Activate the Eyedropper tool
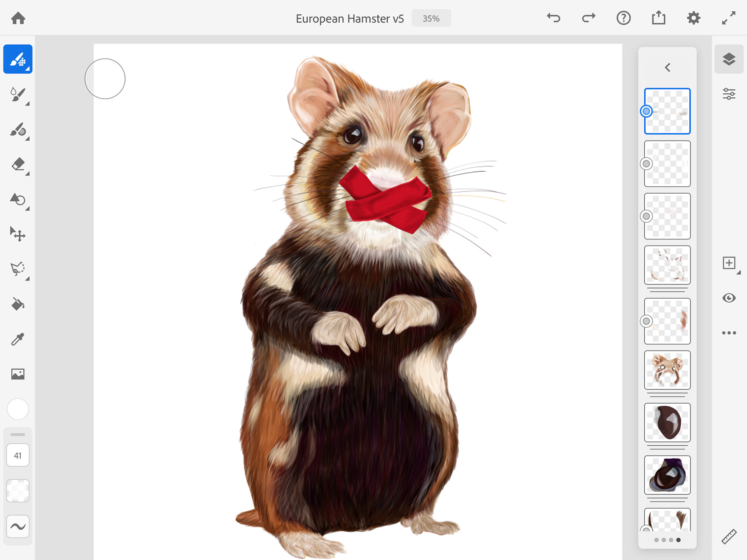Viewport: 747px width, 560px height. click(18, 339)
